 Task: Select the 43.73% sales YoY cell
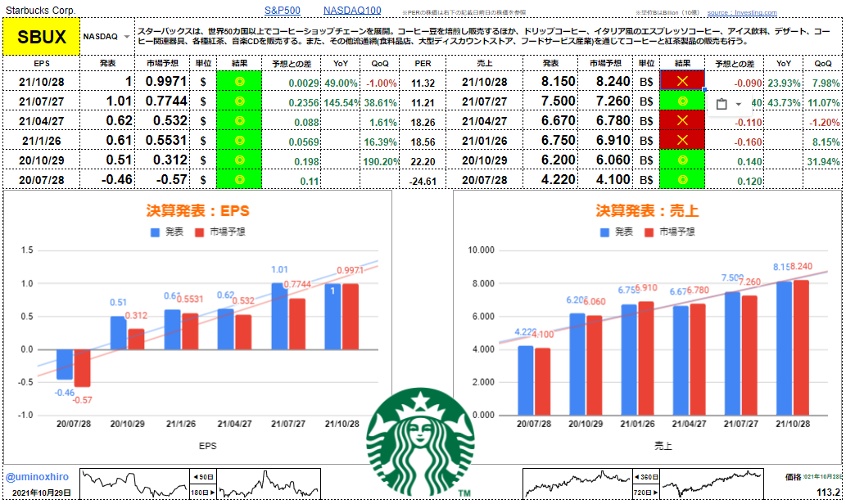[784, 102]
